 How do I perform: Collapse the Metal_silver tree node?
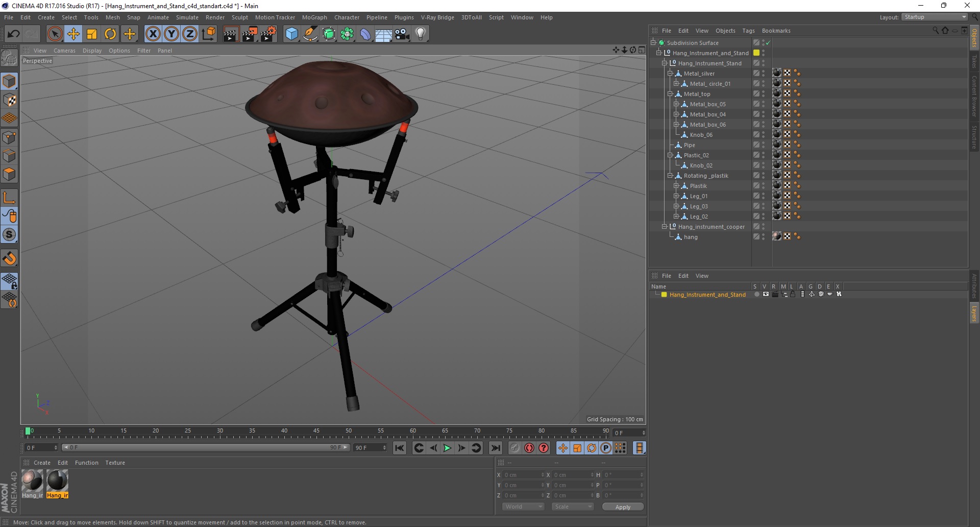[670, 74]
